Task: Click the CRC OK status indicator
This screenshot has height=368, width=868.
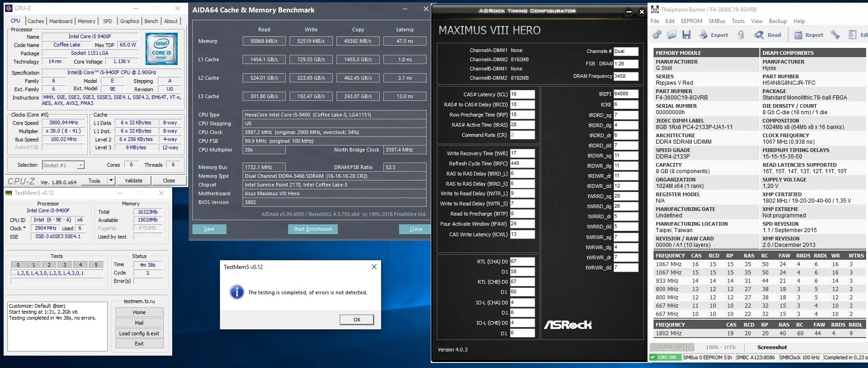Action: point(665,357)
